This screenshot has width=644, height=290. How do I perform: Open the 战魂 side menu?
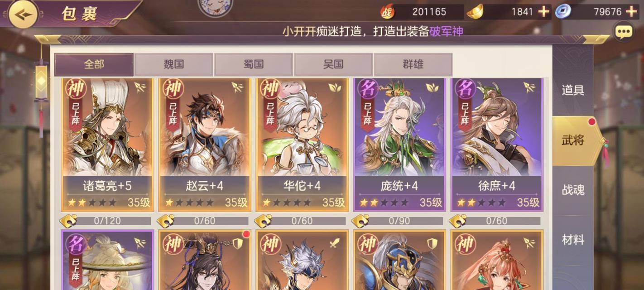point(573,190)
